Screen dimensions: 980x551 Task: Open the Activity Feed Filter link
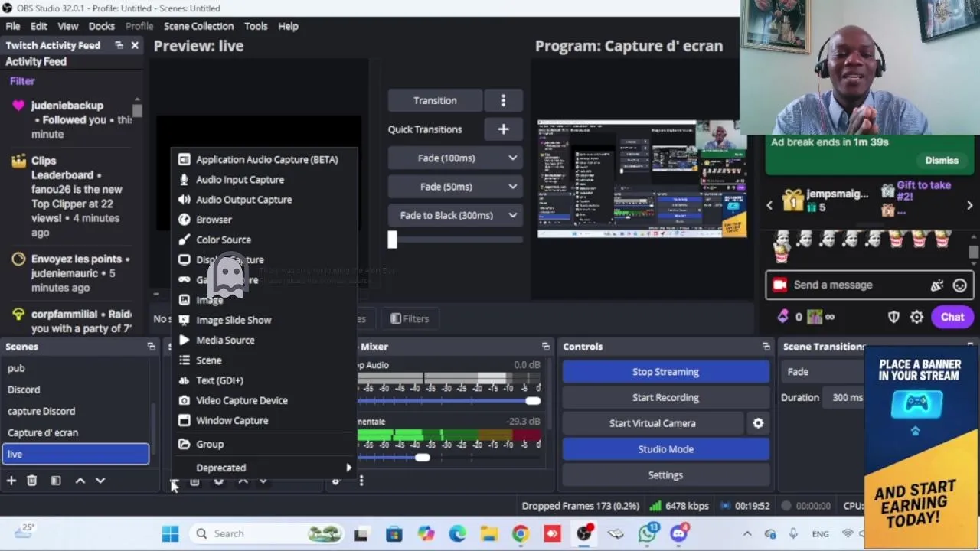22,80
